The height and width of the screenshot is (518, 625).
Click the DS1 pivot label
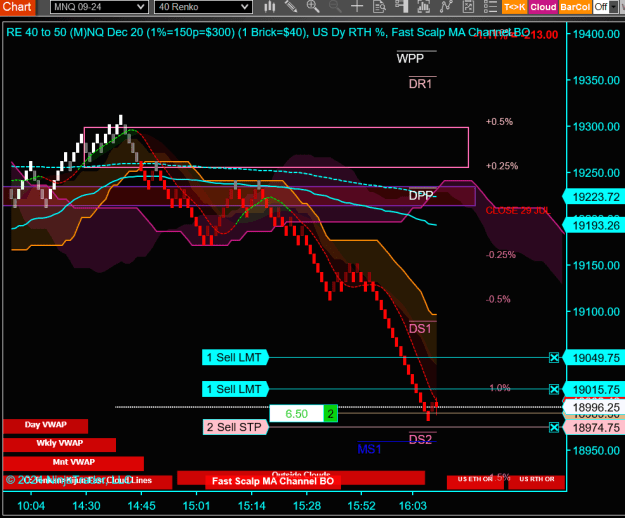(420, 329)
